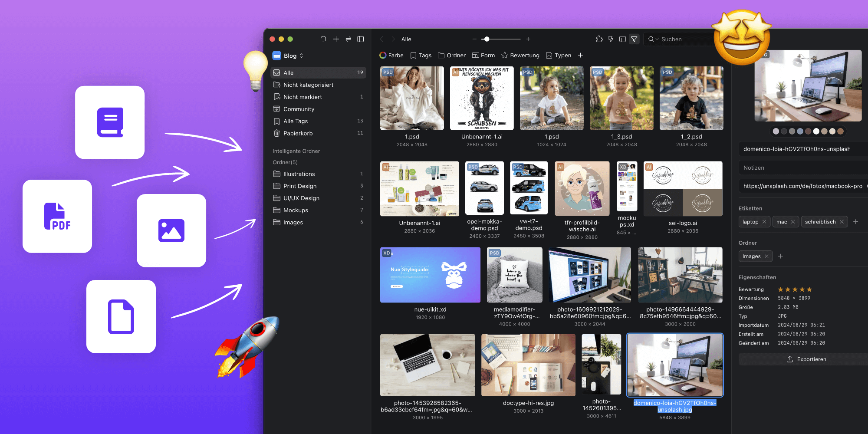The height and width of the screenshot is (434, 868).
Task: Click the plus icon beside the bell
Action: [x=336, y=39]
